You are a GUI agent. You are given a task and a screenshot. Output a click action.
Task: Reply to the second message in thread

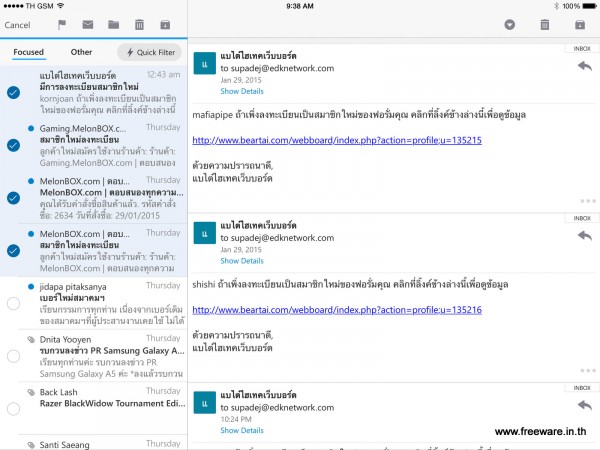[584, 233]
